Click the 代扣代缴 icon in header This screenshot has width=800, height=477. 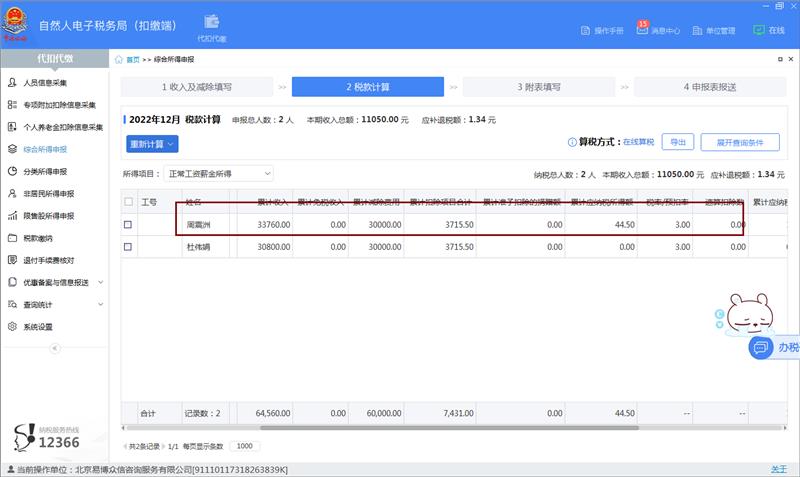coord(211,27)
